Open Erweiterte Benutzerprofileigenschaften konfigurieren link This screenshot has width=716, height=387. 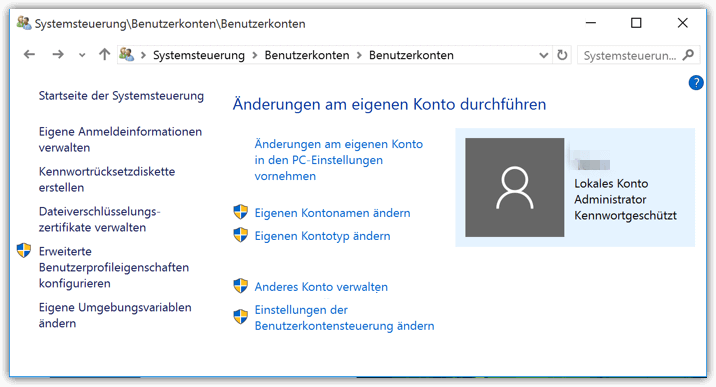coord(114,267)
